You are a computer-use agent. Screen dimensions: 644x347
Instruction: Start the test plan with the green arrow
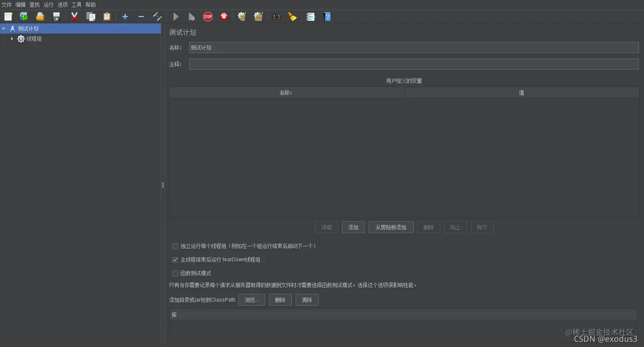coord(175,17)
